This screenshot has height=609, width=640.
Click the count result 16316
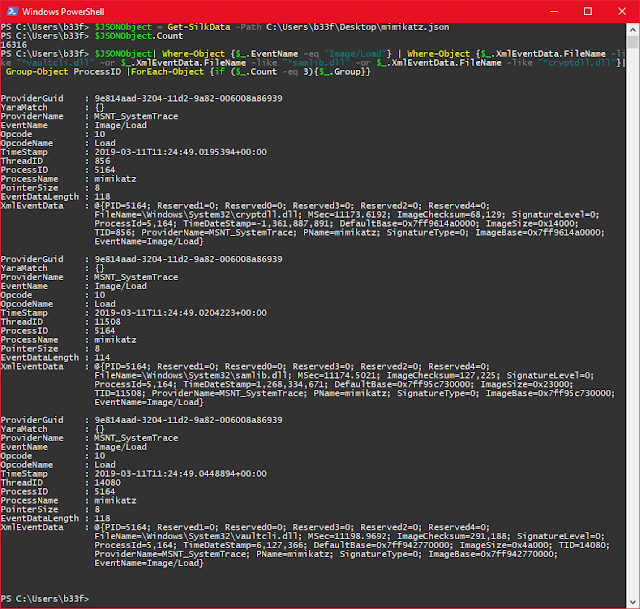tap(13, 45)
